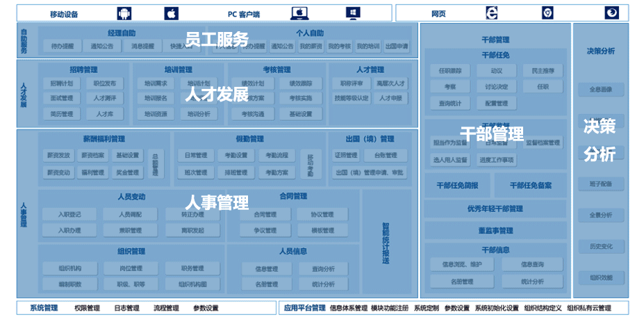This screenshot has width=644, height=319.
Task: Click the rightmost browser icon under 网页
Action: point(611,13)
